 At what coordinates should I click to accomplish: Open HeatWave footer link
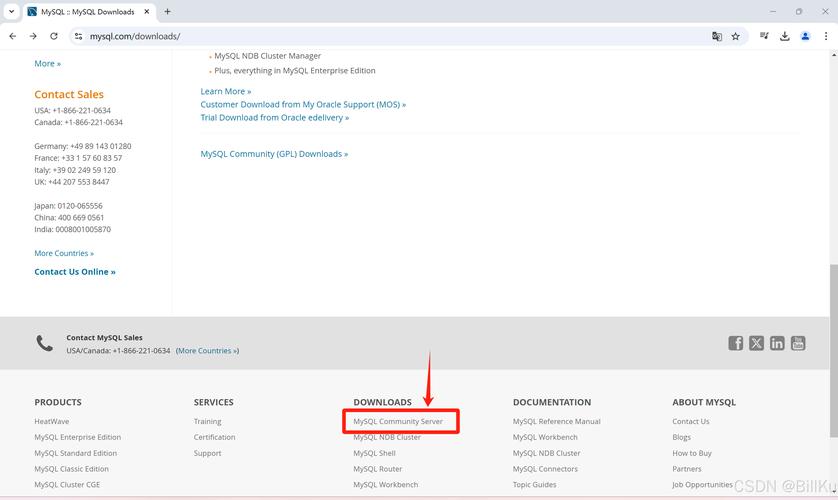point(52,421)
